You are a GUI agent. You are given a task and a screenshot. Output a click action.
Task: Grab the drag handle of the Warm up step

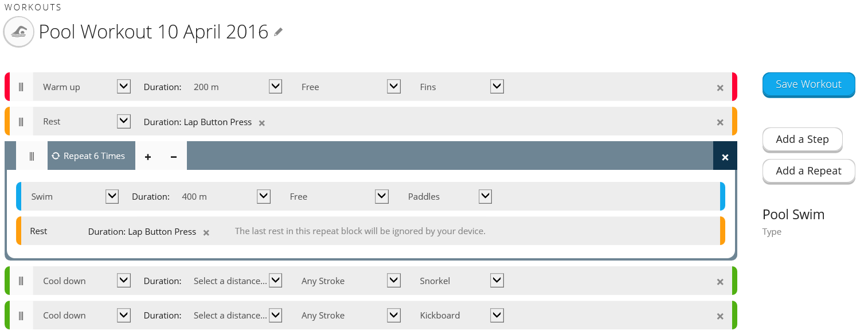21,87
